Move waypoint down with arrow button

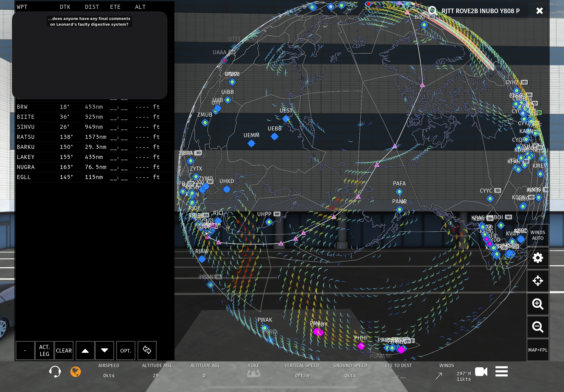point(105,350)
